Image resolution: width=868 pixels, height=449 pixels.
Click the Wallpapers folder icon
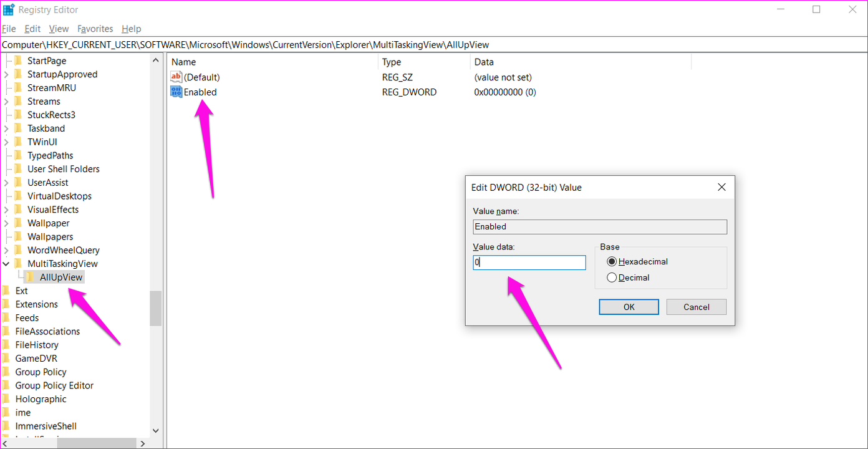18,236
